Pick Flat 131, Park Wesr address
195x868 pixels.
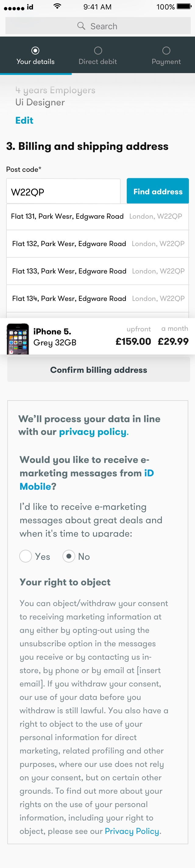click(x=97, y=216)
